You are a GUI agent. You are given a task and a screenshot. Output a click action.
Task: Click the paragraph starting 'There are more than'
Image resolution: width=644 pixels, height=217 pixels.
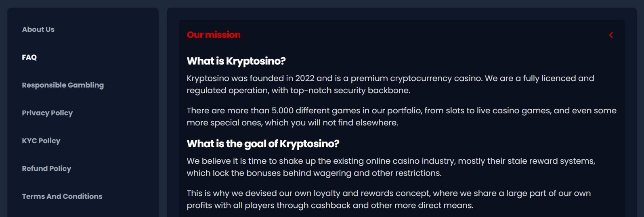(x=401, y=117)
